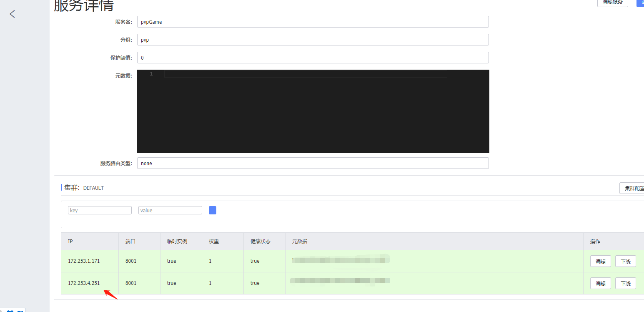This screenshot has width=644, height=312.
Task: Click weight 1 in the 172.253.4.251 row
Action: 210,283
